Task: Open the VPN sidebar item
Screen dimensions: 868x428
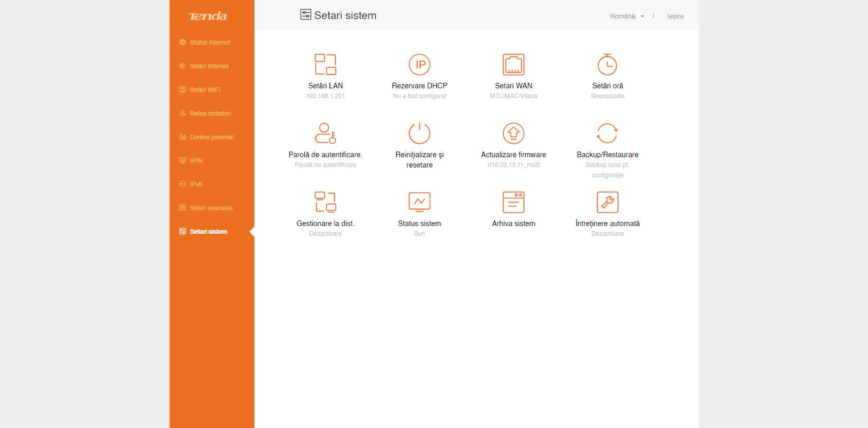Action: 196,161
